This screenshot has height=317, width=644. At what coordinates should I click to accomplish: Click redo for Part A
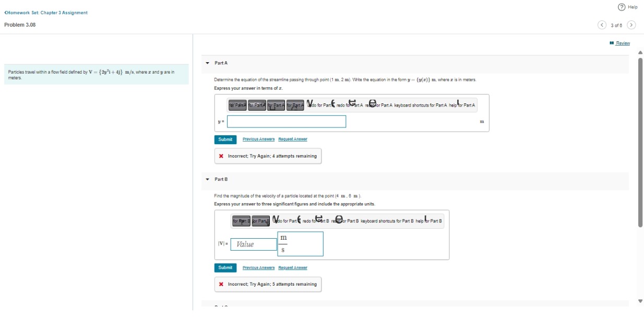point(348,104)
